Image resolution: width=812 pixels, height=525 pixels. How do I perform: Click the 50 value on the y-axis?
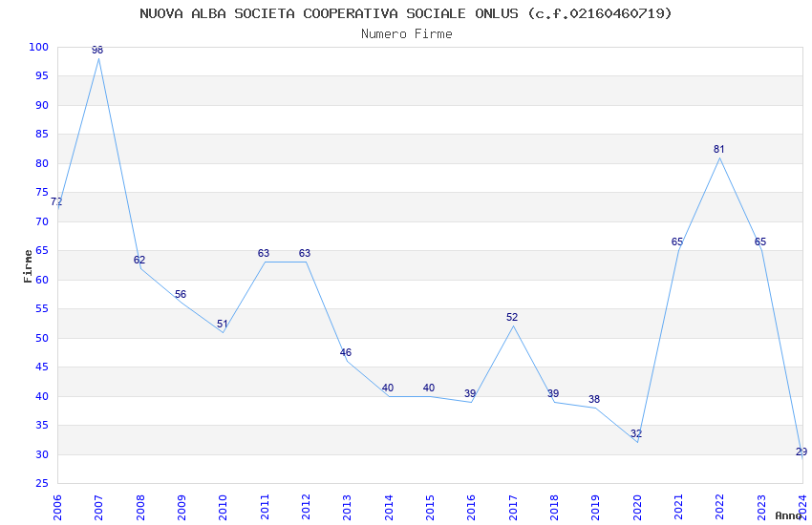[x=42, y=338]
